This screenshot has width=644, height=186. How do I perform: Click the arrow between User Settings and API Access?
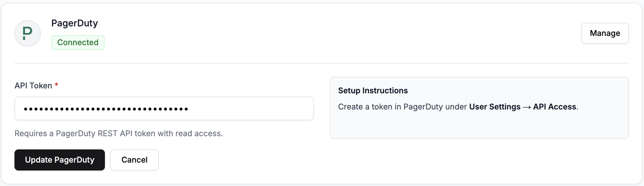point(527,107)
